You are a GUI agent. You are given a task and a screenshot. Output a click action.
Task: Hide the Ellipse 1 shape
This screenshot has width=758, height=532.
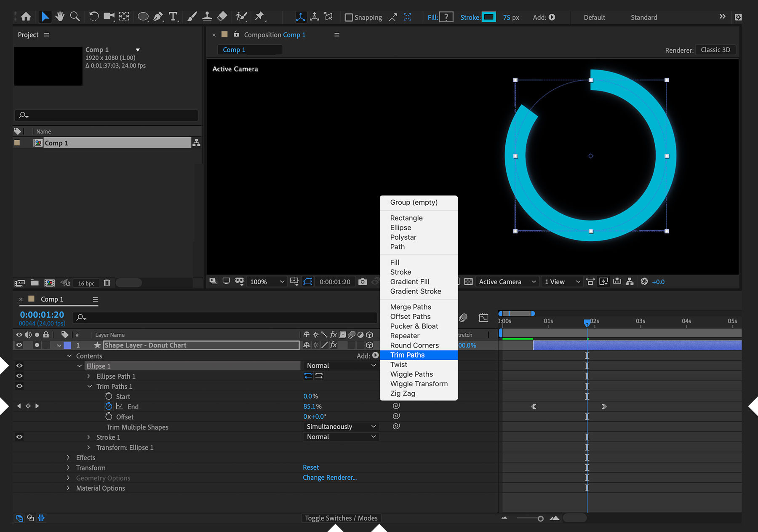(19, 366)
